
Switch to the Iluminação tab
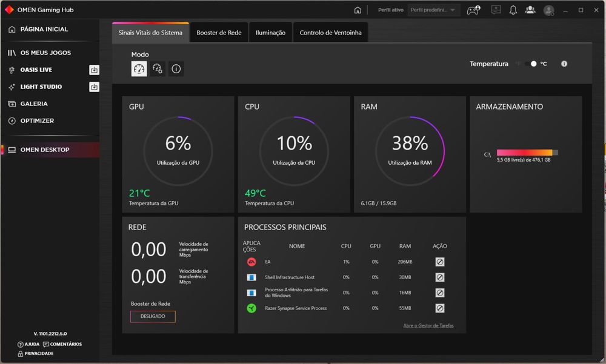[x=270, y=33]
